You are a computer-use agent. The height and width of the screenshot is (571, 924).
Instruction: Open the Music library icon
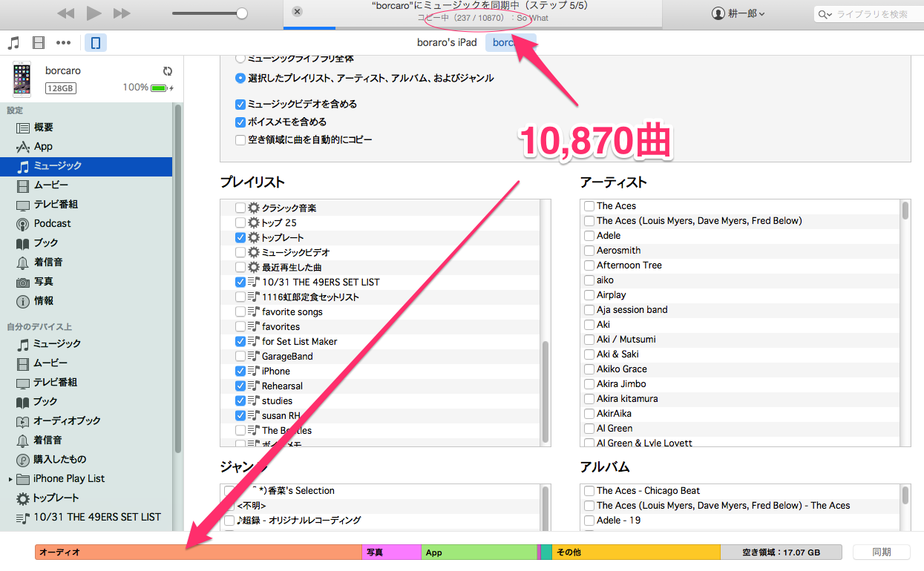tap(13, 43)
